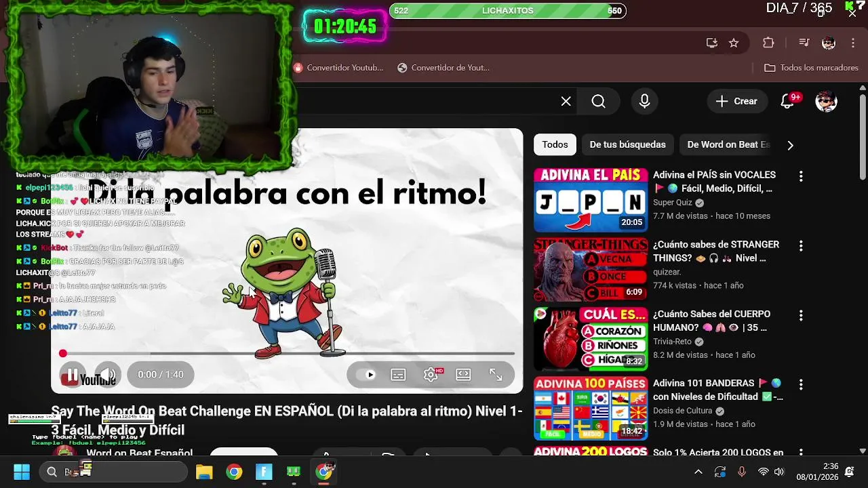Open the quizear channel link
868x488 pixels.
coord(667,272)
